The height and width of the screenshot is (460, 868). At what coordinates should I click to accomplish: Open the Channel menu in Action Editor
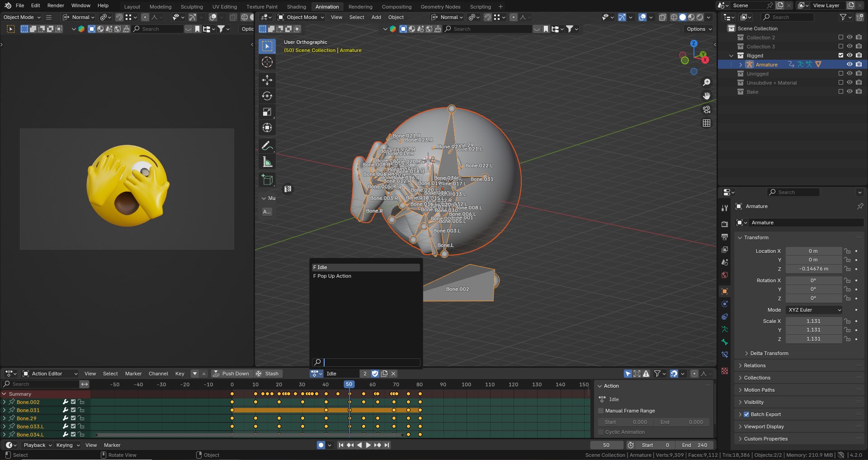click(x=158, y=374)
